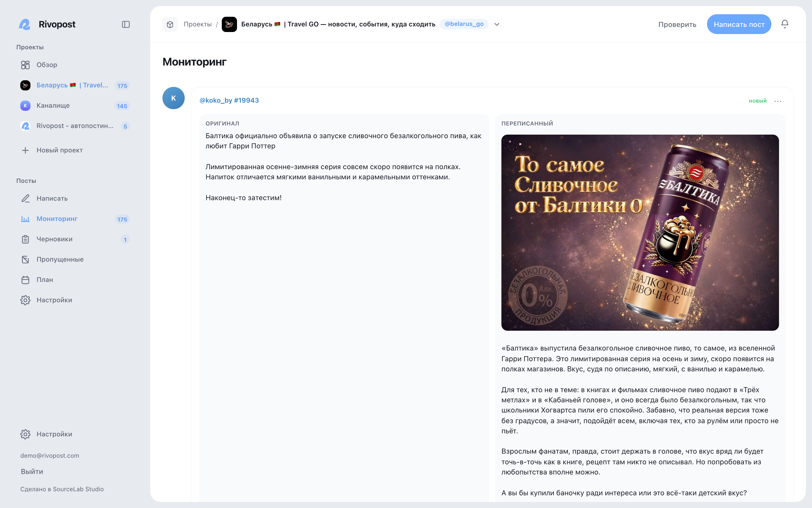Click the Беларусь project avatar in header
812x508 pixels.
tap(229, 24)
